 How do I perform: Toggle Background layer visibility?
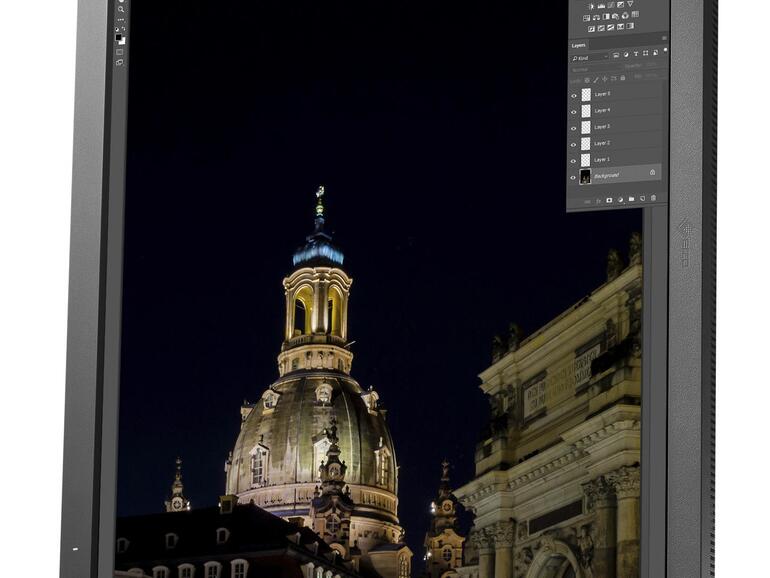(x=574, y=176)
